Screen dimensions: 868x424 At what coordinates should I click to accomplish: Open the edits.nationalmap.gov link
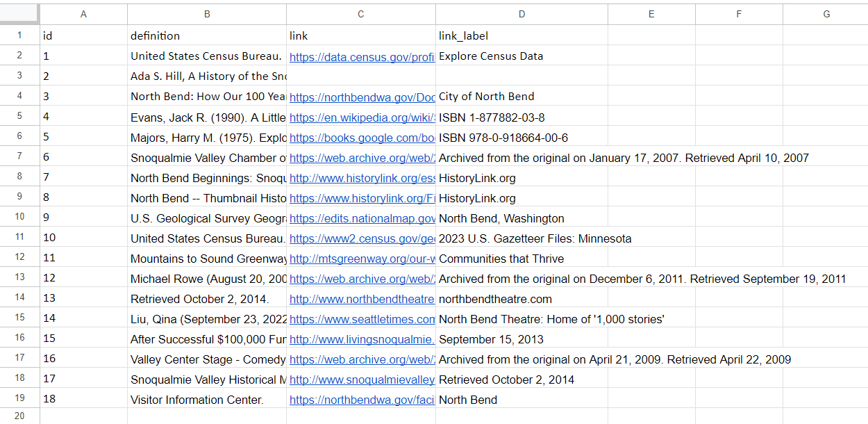click(361, 219)
